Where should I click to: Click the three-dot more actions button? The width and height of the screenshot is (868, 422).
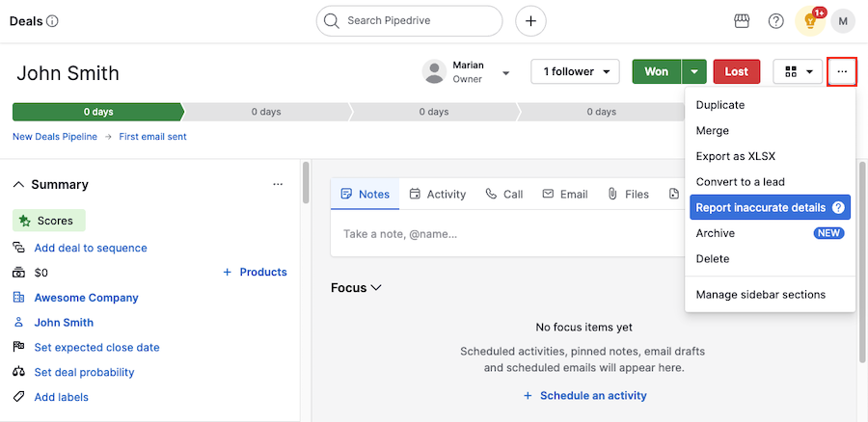(842, 71)
